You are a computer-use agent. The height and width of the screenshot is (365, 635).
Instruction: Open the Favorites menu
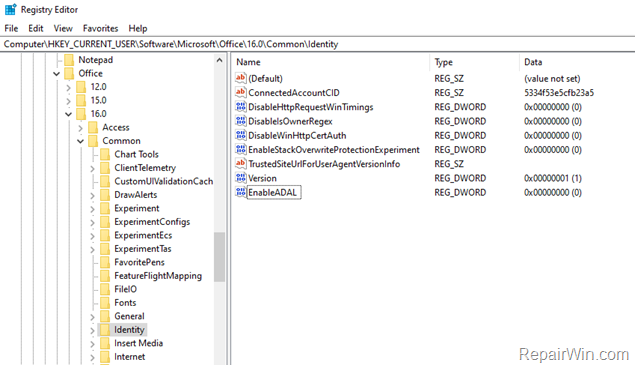(100, 28)
